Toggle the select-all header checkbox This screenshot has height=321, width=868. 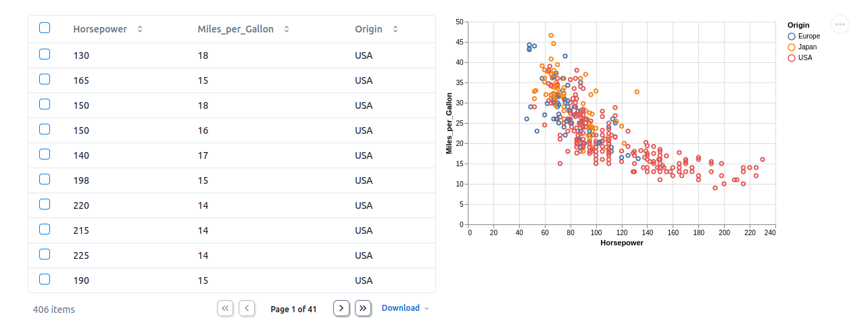45,28
